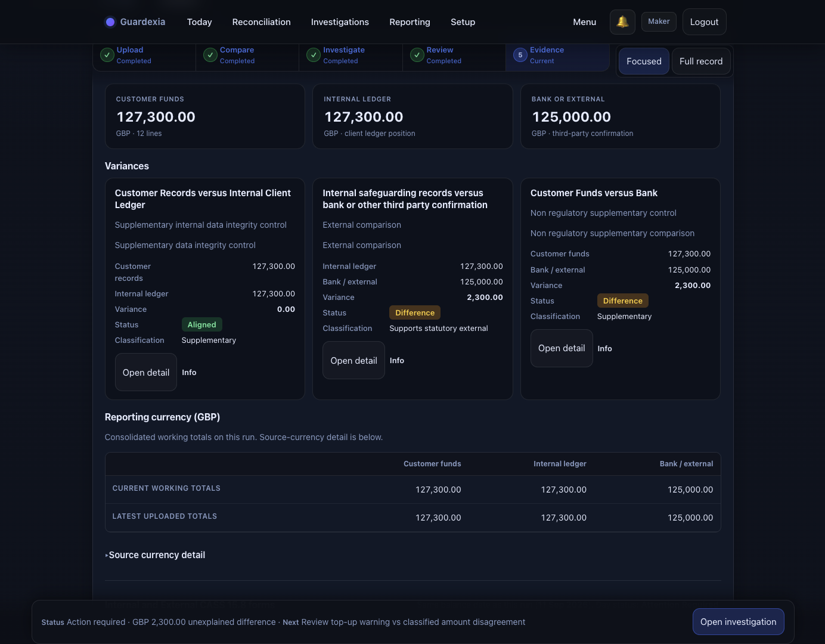Click Info on Customer Funds versus Bank card

click(604, 348)
